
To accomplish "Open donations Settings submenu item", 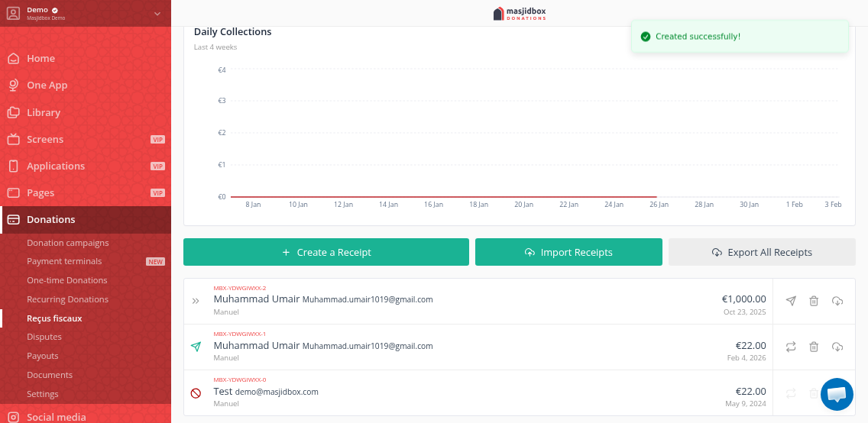I will 43,394.
